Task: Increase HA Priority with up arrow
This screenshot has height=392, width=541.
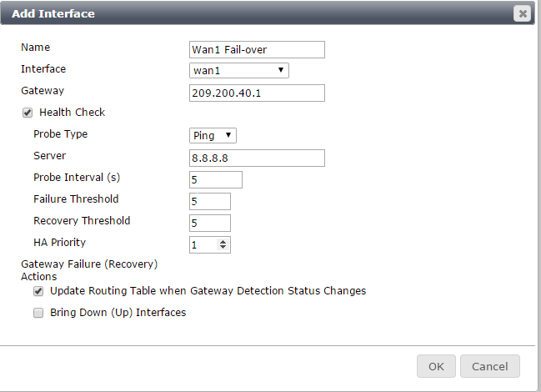Action: point(223,242)
